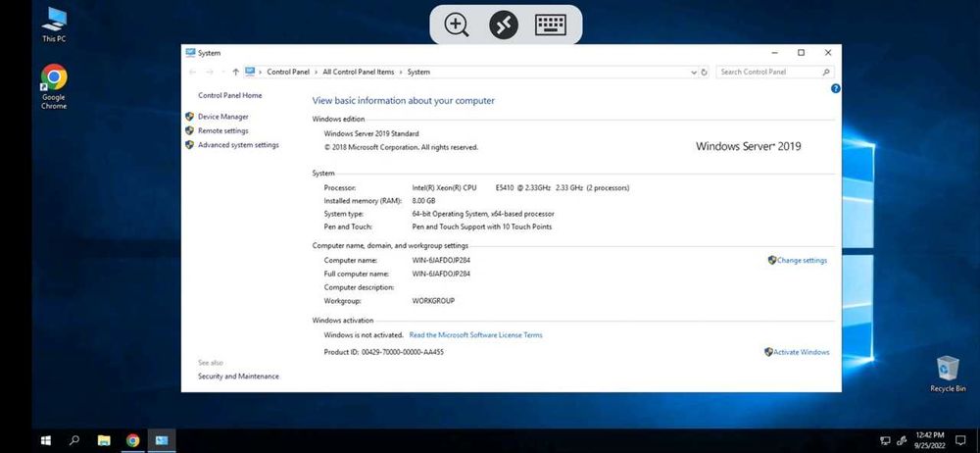
Task: Launch Google Chrome from desktop shortcut
Action: tap(54, 86)
